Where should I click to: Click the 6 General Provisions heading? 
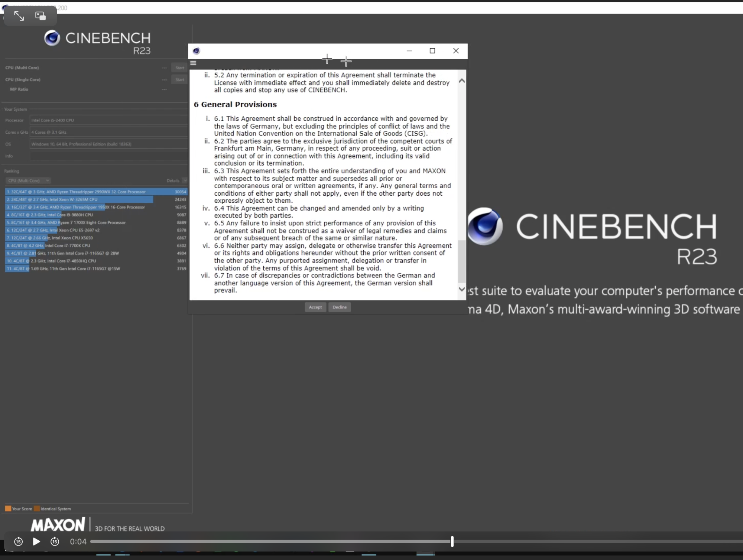point(235,104)
